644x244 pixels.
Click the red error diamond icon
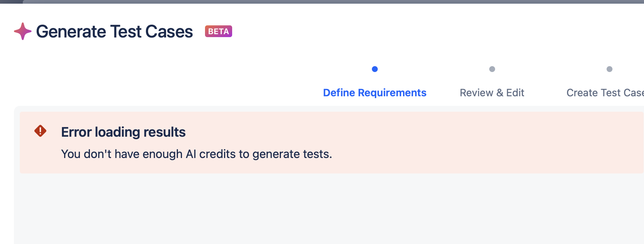pos(40,131)
